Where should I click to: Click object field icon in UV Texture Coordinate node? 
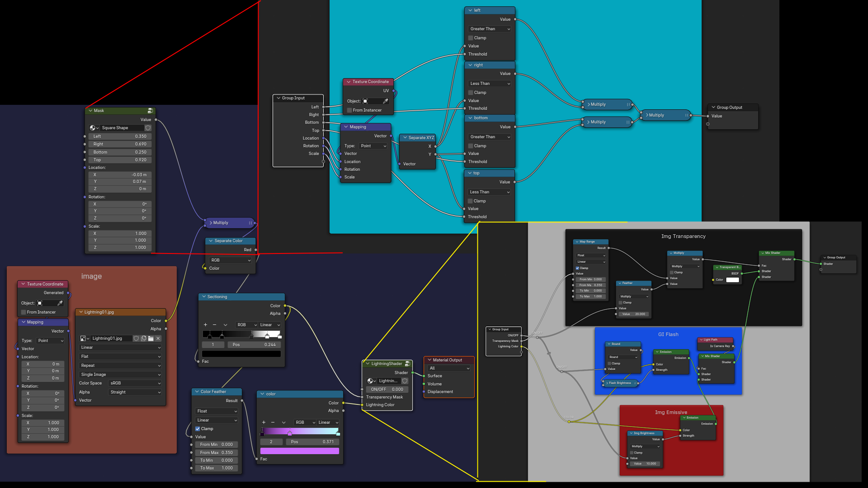pos(365,101)
